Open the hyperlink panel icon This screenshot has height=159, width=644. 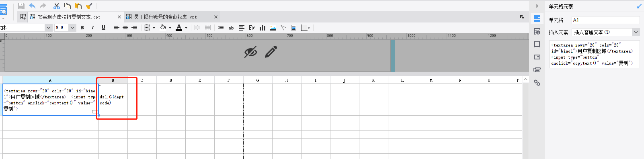pos(537,83)
